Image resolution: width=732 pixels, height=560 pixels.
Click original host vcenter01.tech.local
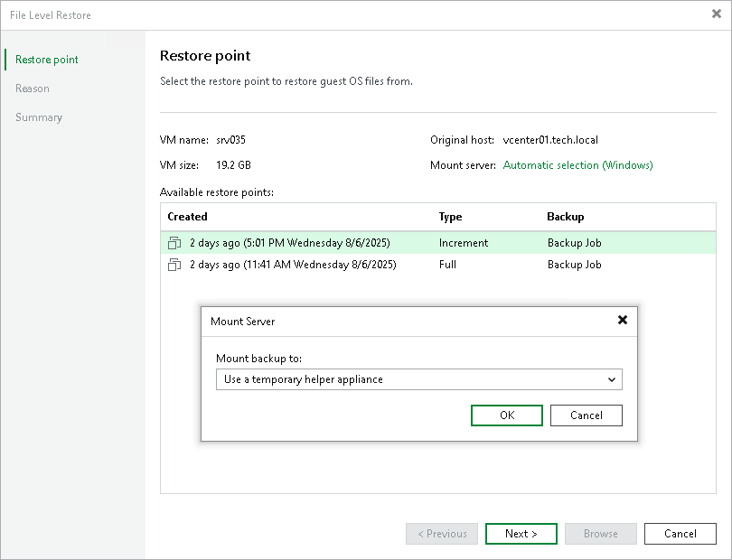tap(550, 140)
